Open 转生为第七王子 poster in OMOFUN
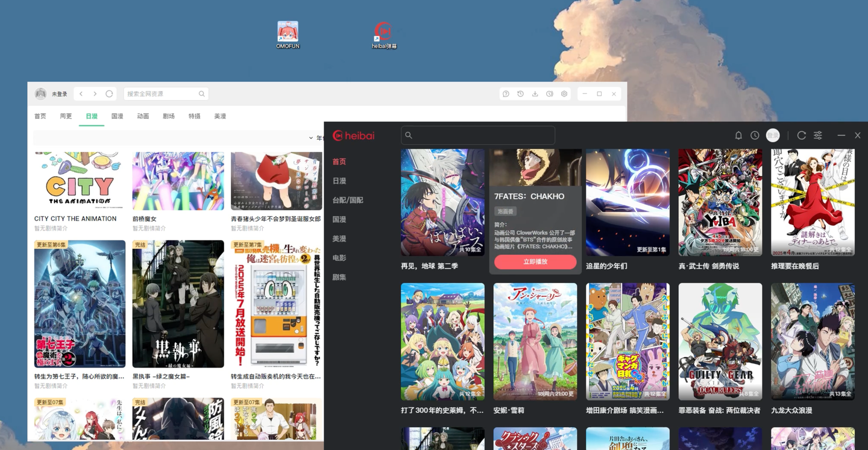868x450 pixels. click(x=80, y=304)
